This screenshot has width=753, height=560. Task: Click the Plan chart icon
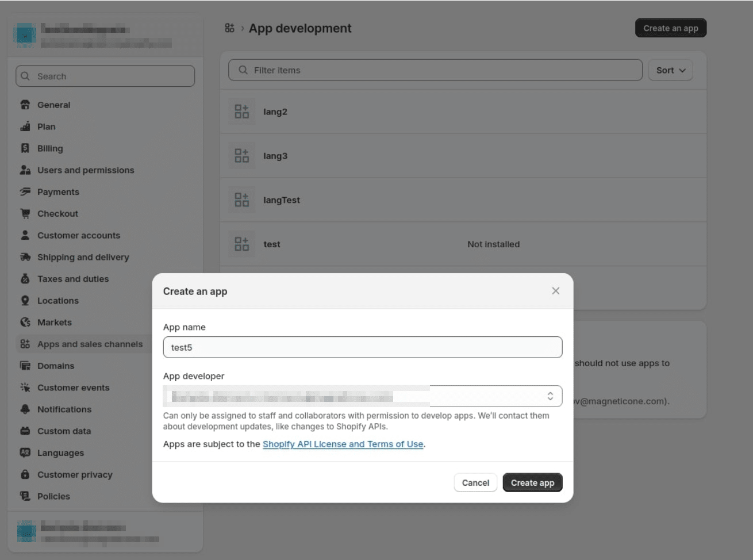[25, 126]
